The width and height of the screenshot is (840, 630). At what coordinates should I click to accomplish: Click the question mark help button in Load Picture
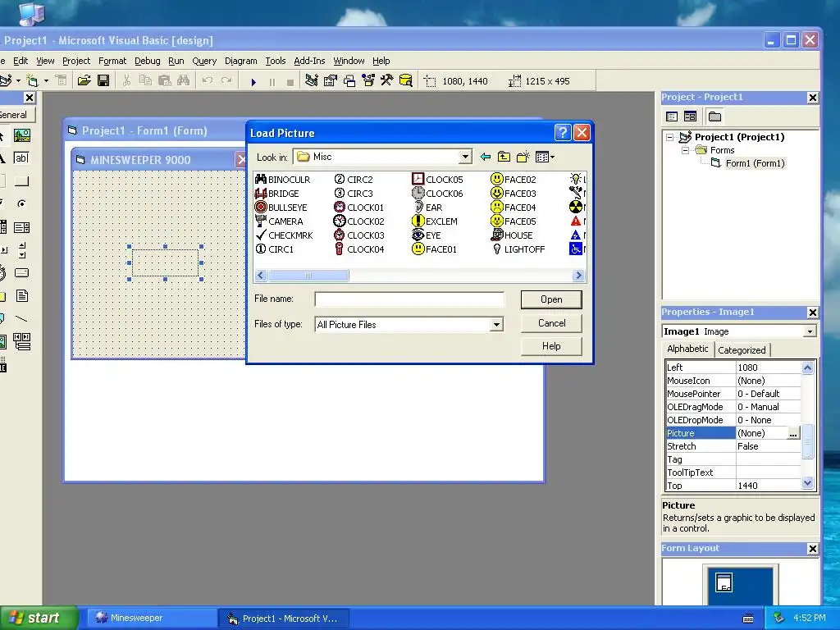point(563,132)
